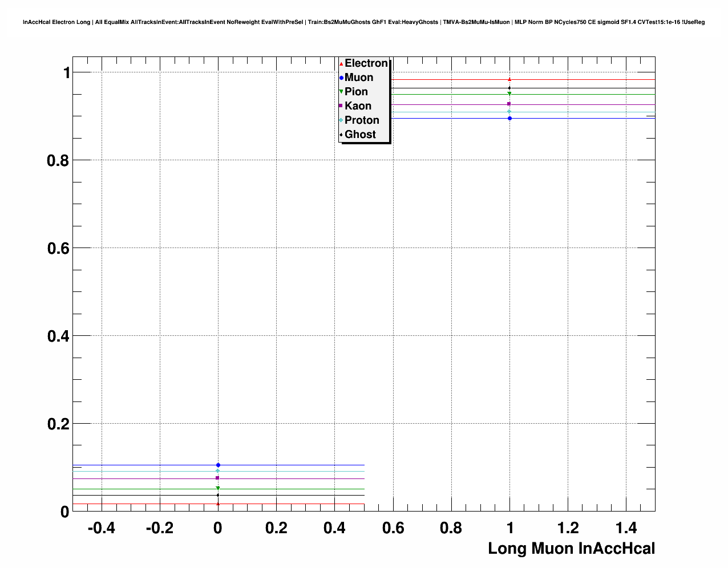Viewport: 728px width, 568px height.
Task: Click the black Ghost marker in legend
Action: pos(341,135)
